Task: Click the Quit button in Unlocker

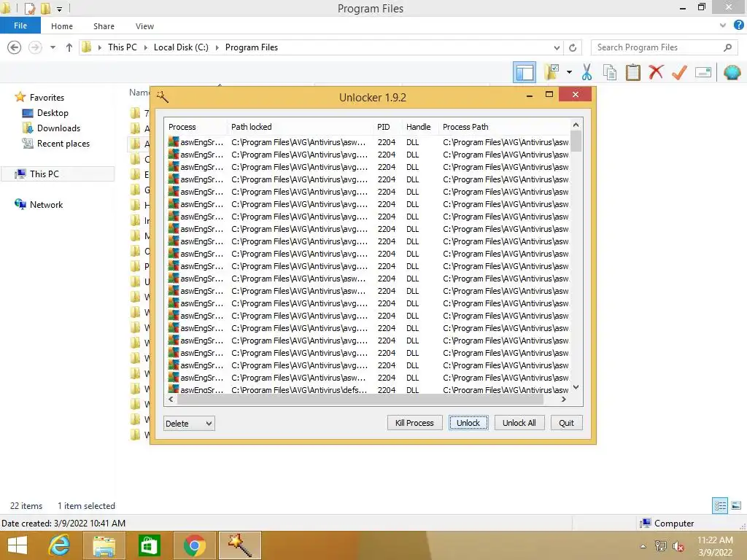Action: tap(566, 423)
